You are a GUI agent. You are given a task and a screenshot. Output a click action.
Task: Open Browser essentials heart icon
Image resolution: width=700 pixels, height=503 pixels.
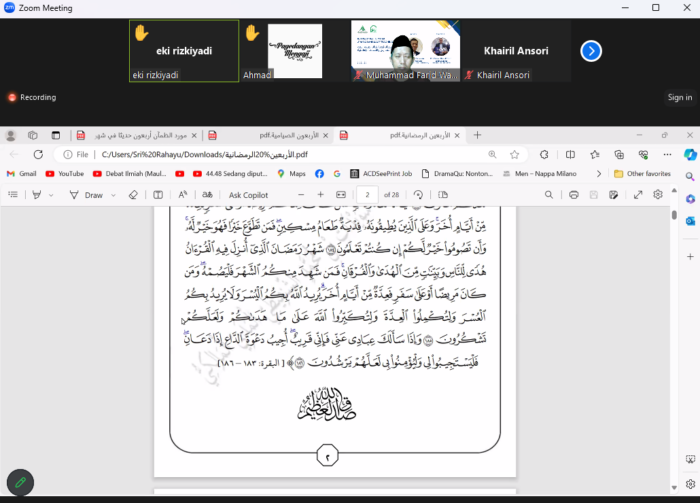pos(643,154)
